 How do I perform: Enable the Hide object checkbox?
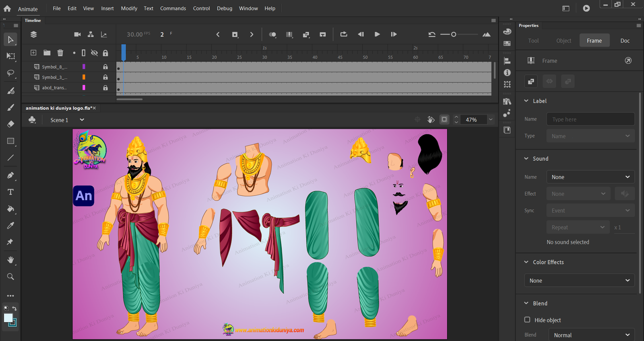pyautogui.click(x=527, y=320)
